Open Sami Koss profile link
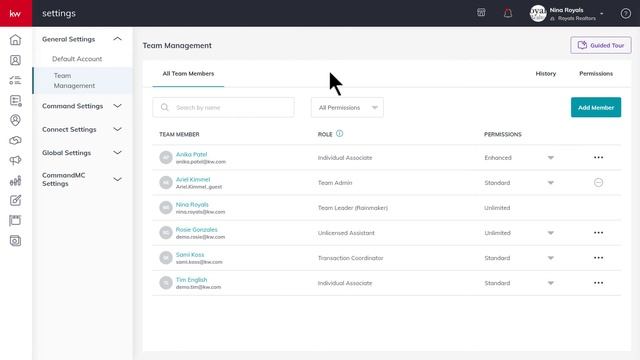Image resolution: width=640 pixels, height=360 pixels. 190,255
